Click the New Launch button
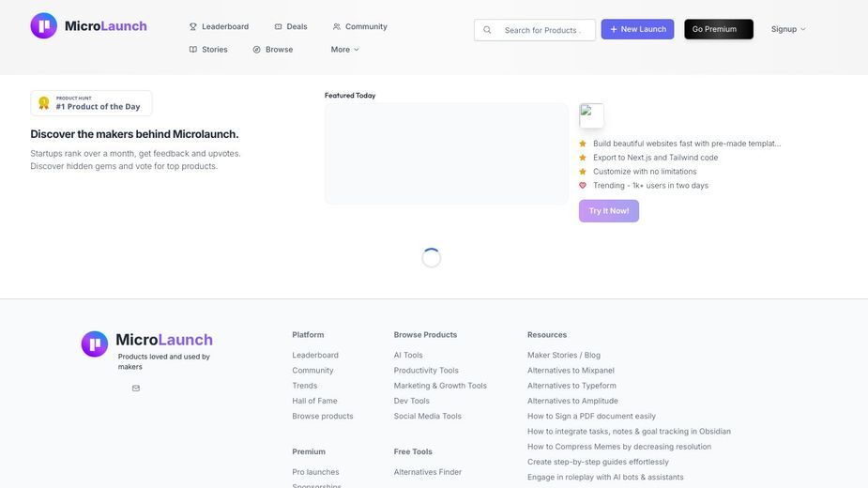Image resolution: width=868 pixels, height=488 pixels. point(638,29)
